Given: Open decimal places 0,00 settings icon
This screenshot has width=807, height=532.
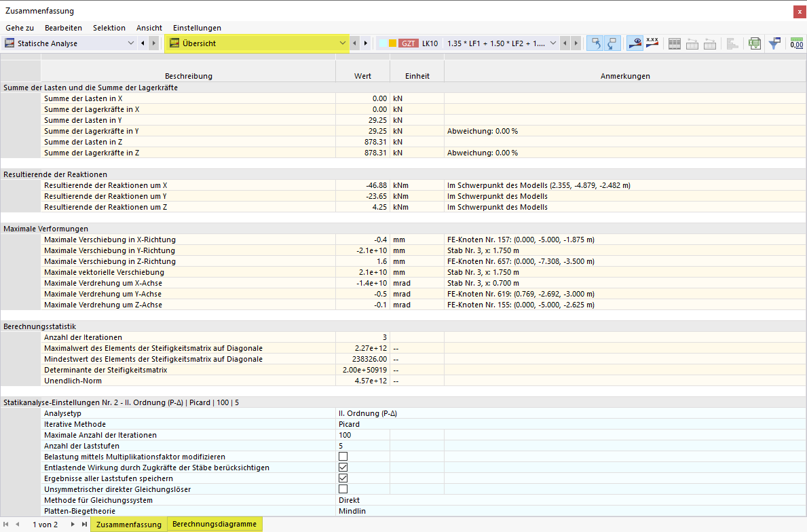Looking at the screenshot, I should (x=797, y=43).
